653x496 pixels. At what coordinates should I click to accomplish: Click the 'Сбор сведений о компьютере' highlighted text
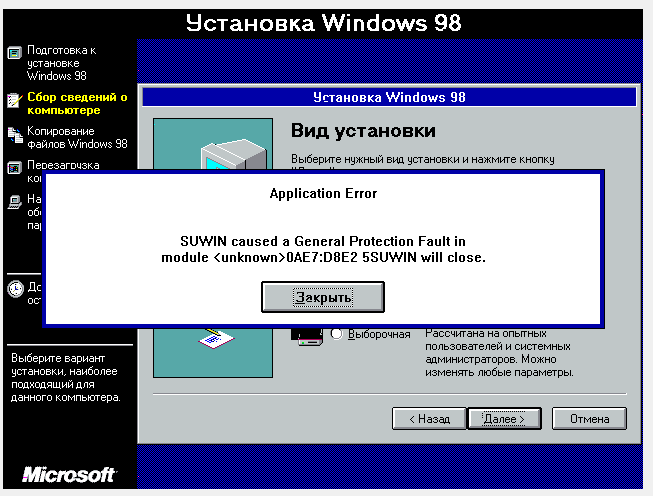tap(77, 103)
